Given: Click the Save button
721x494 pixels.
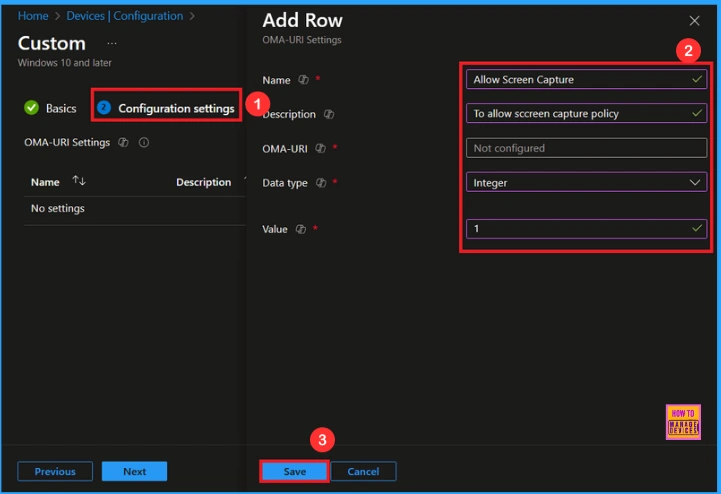Looking at the screenshot, I should (x=294, y=471).
